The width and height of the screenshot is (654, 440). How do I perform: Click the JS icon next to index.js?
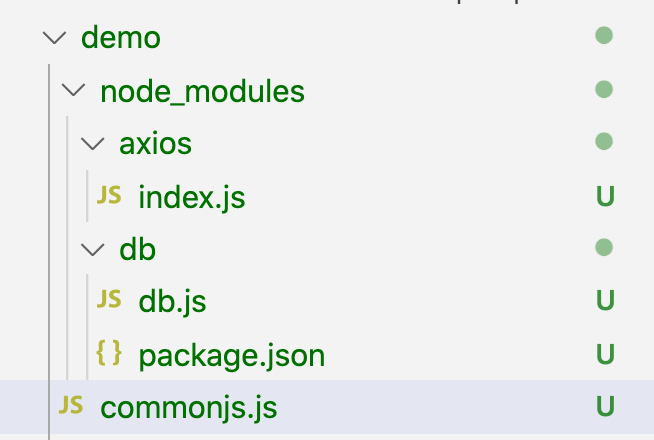(109, 196)
